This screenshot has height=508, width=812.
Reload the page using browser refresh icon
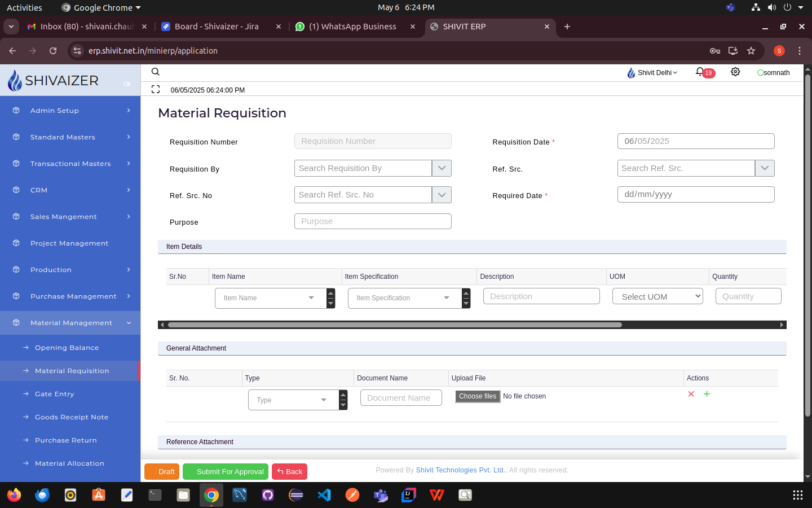click(x=53, y=51)
